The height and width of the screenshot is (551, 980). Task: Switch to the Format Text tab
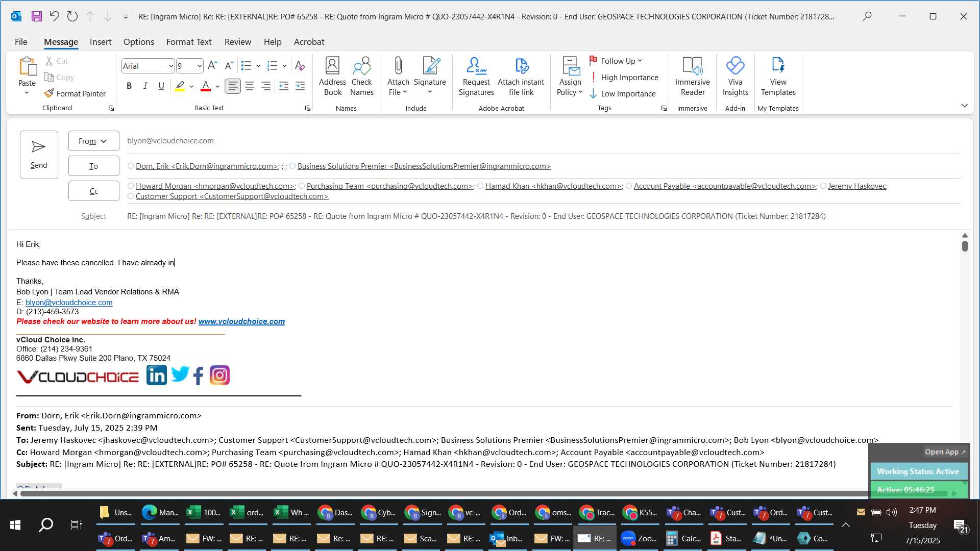pos(189,42)
